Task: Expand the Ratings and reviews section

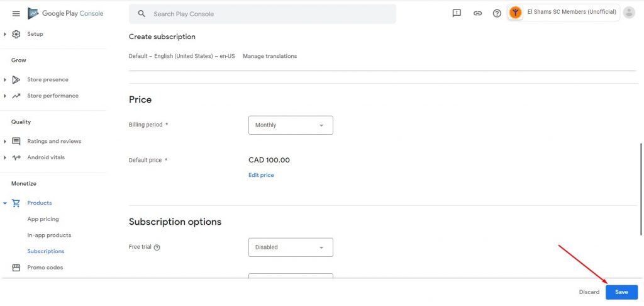Action: pos(5,142)
